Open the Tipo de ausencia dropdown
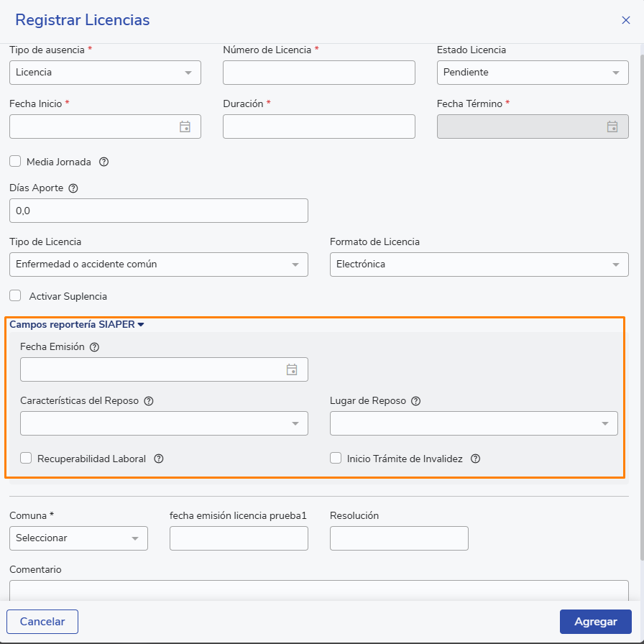This screenshot has height=644, width=644. tap(105, 73)
